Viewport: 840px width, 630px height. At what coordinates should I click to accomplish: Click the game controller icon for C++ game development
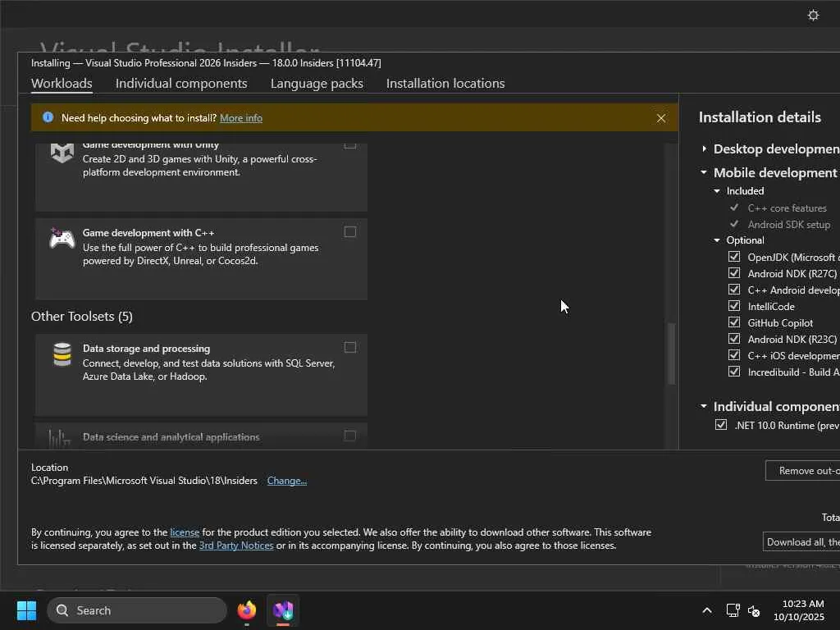(62, 239)
